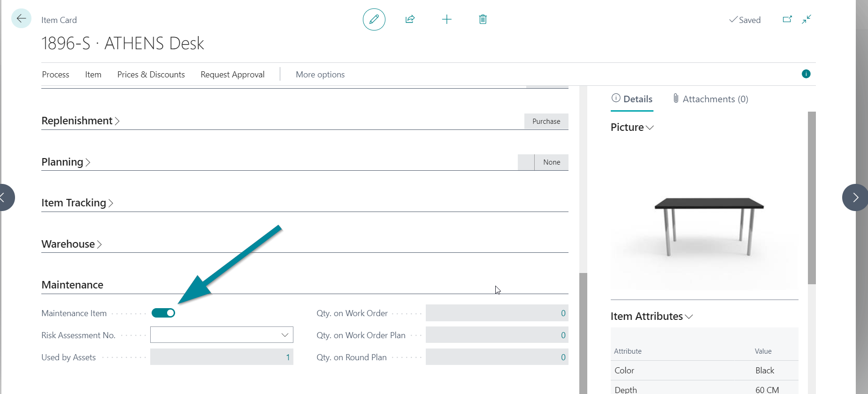This screenshot has height=394, width=868.
Task: Click the Color attribute row value Black
Action: pyautogui.click(x=765, y=370)
